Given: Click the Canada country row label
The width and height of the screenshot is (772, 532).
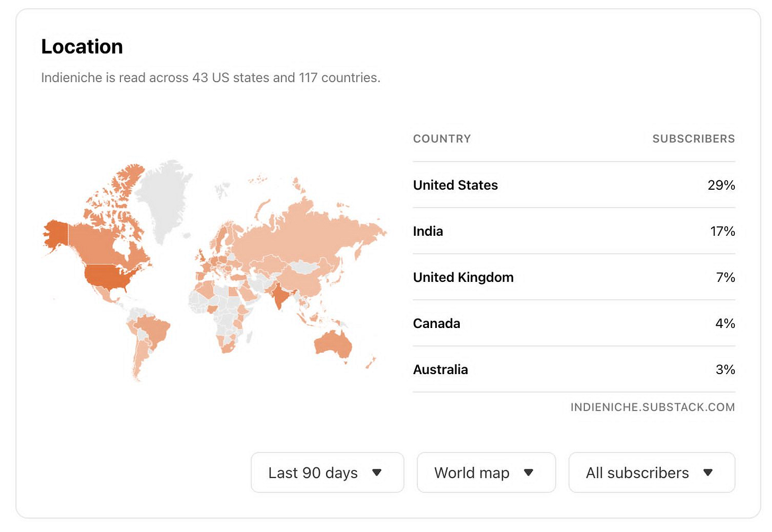Looking at the screenshot, I should [436, 323].
